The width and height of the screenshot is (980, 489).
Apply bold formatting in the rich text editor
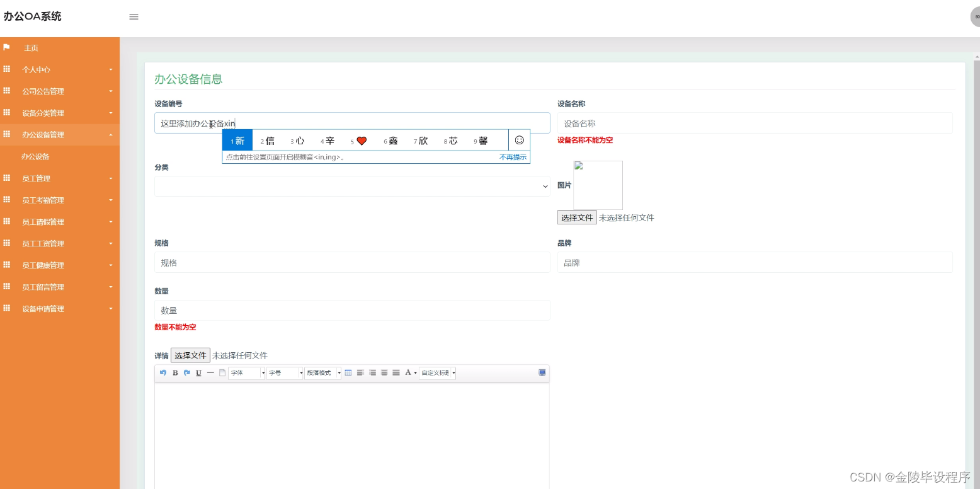pos(174,372)
